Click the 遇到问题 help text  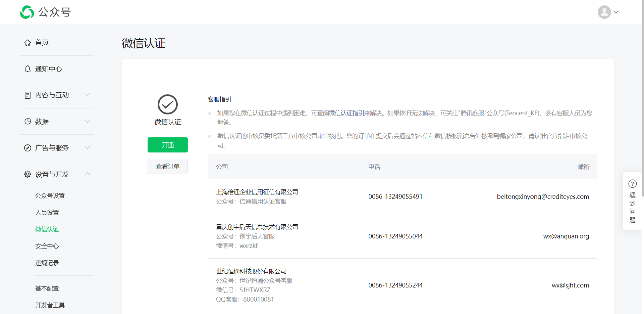(632, 207)
